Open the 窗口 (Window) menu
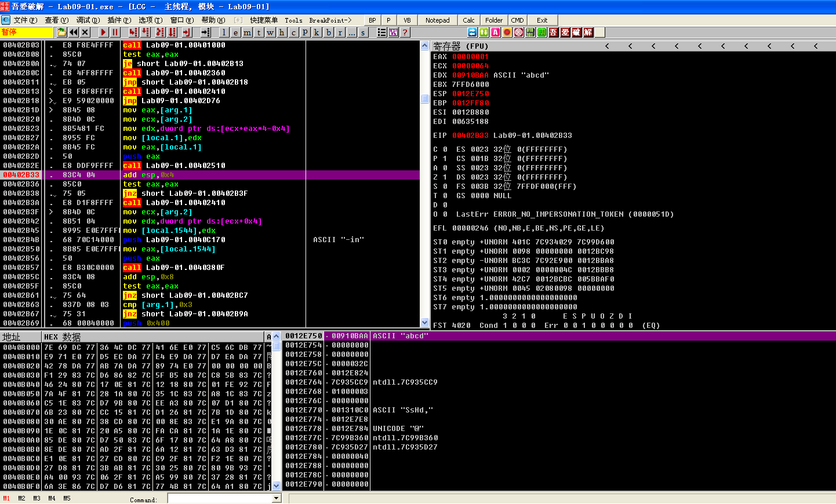This screenshot has height=504, width=836. [182, 20]
